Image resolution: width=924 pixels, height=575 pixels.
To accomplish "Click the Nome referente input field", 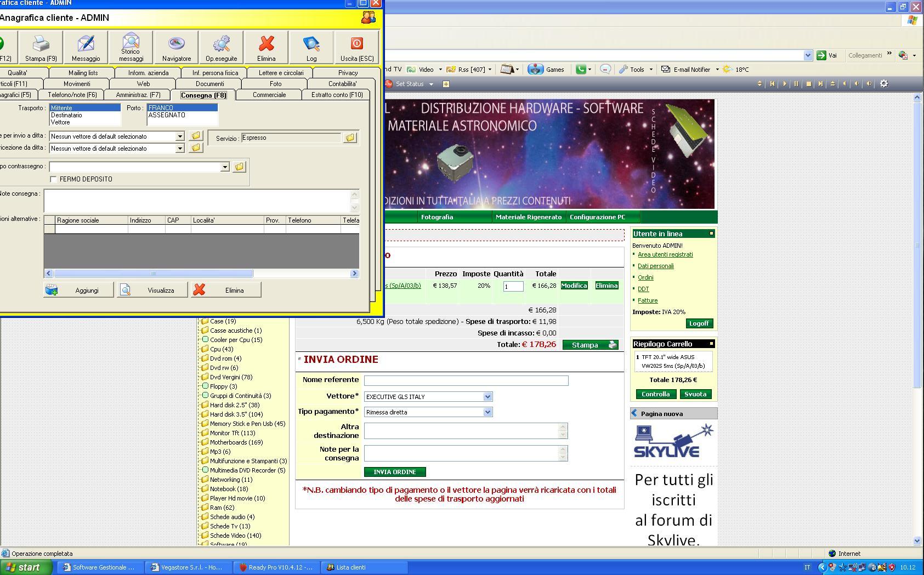I will click(466, 380).
